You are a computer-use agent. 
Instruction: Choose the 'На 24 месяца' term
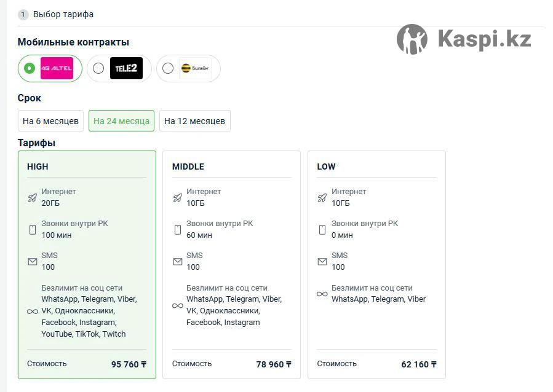(x=121, y=121)
